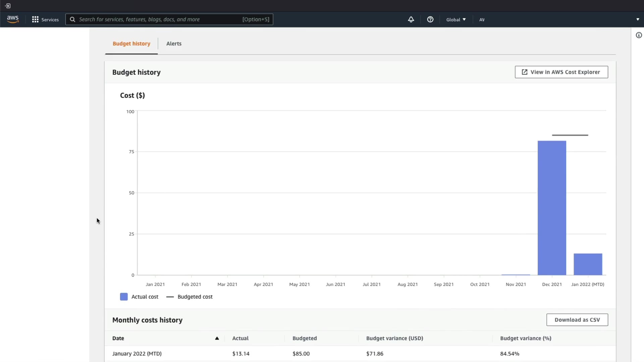Sort by Date column arrow
This screenshot has height=362, width=644.
tap(217, 338)
